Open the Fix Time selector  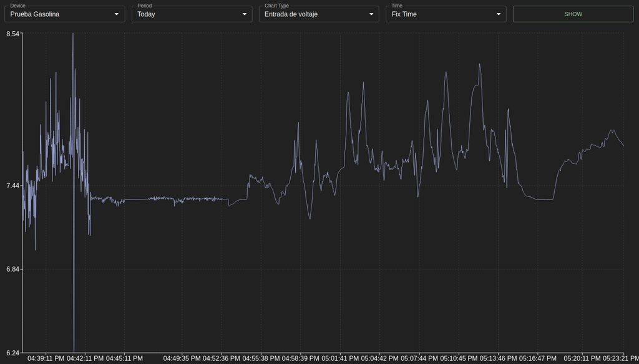(x=442, y=14)
